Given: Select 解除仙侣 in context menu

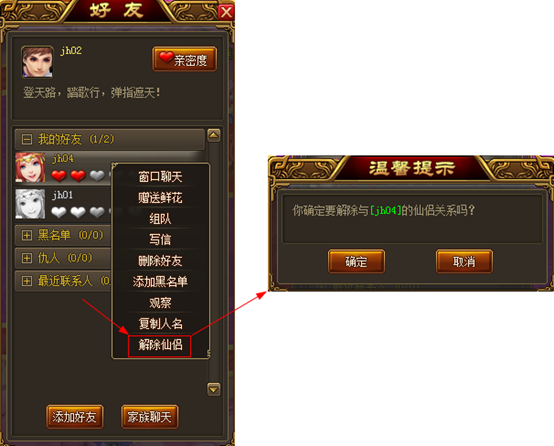Looking at the screenshot, I should click(160, 346).
